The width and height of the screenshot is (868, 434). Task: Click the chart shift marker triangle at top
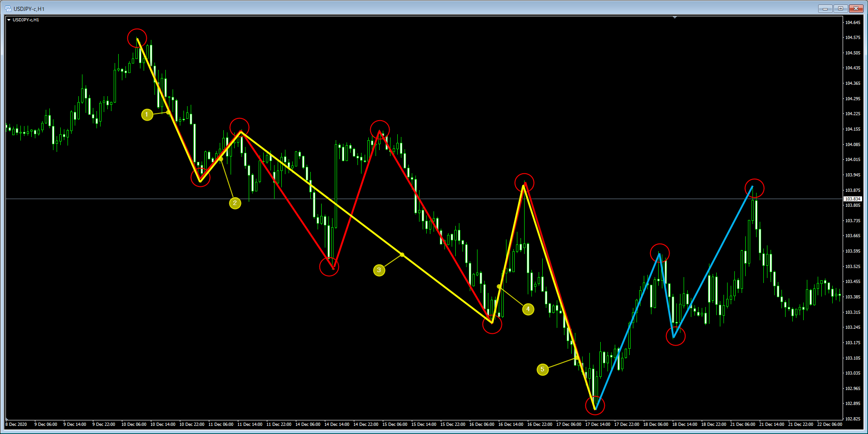[675, 17]
